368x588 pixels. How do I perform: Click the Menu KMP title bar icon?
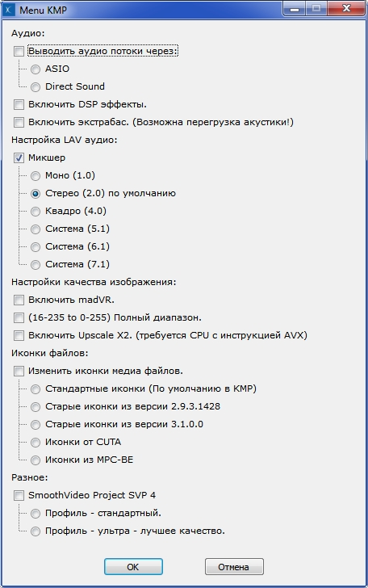(x=9, y=10)
